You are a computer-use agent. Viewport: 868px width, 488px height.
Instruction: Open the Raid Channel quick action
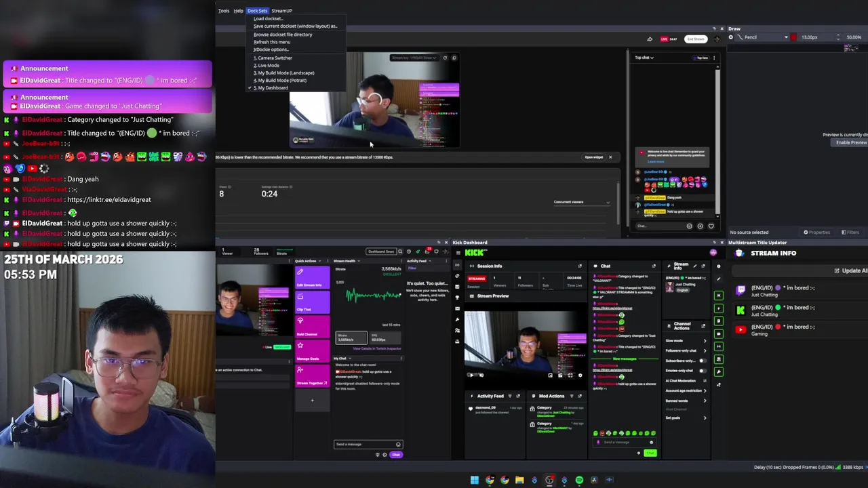[313, 325]
